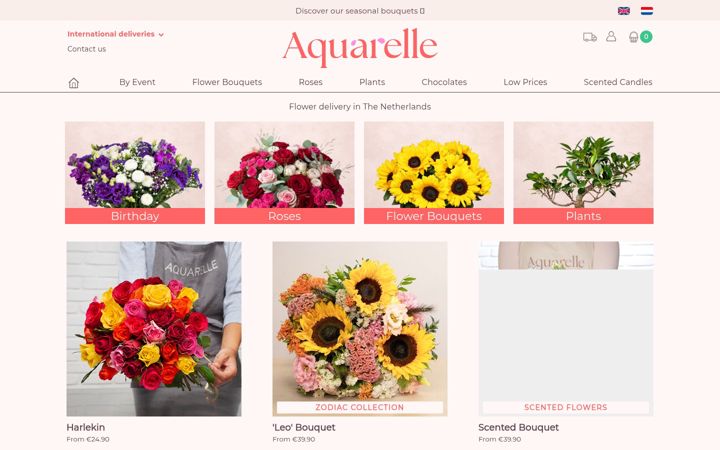Image resolution: width=720 pixels, height=450 pixels.
Task: Click the Scented Flowers label
Action: pyautogui.click(x=566, y=407)
